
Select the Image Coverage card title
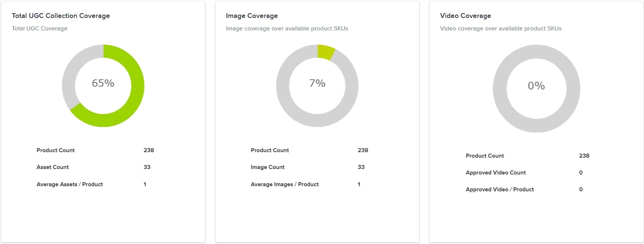coord(252,16)
